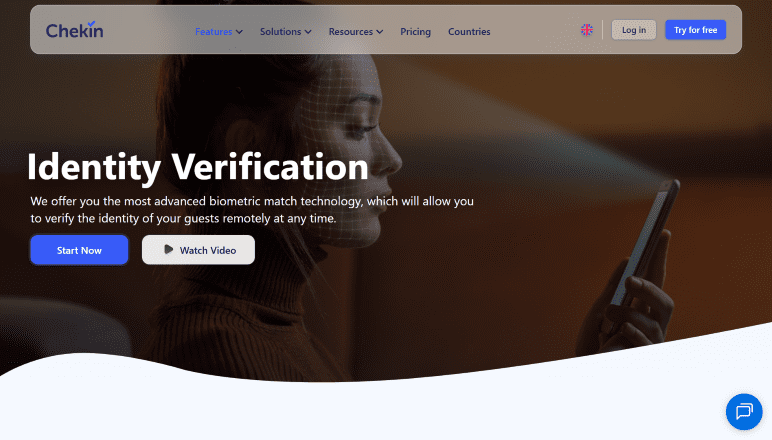Click the Chekin logo
The width and height of the screenshot is (772, 440).
74,31
